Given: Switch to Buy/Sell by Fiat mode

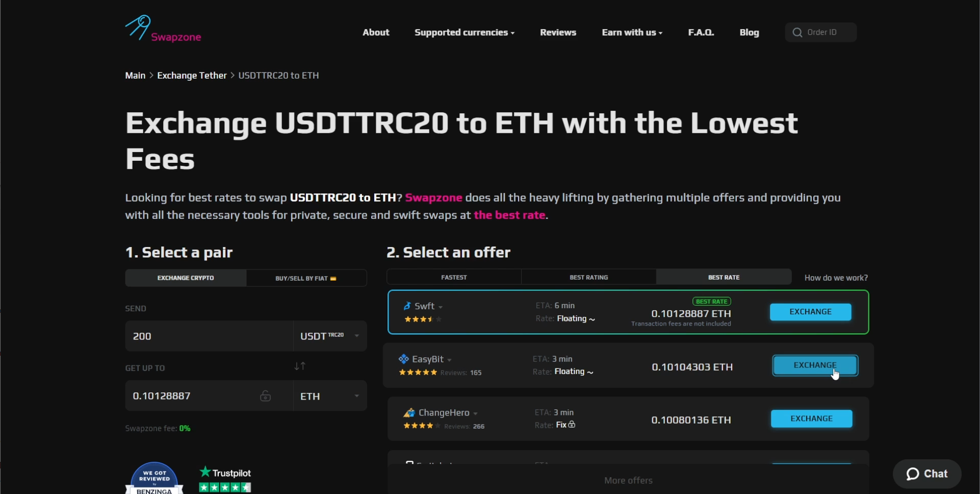Looking at the screenshot, I should (306, 278).
